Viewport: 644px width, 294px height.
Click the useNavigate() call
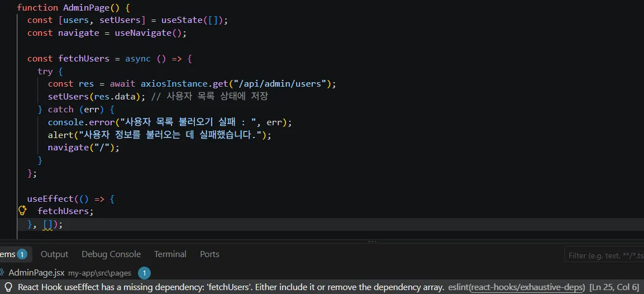tap(148, 33)
